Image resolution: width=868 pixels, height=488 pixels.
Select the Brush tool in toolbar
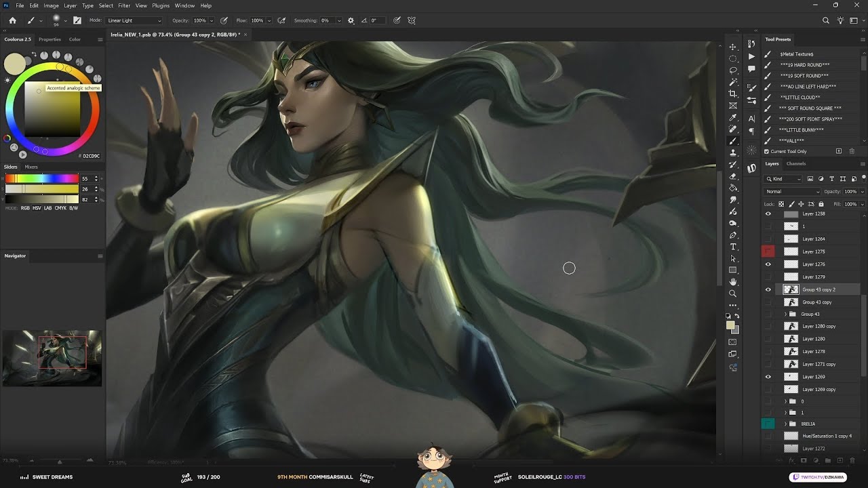(732, 141)
